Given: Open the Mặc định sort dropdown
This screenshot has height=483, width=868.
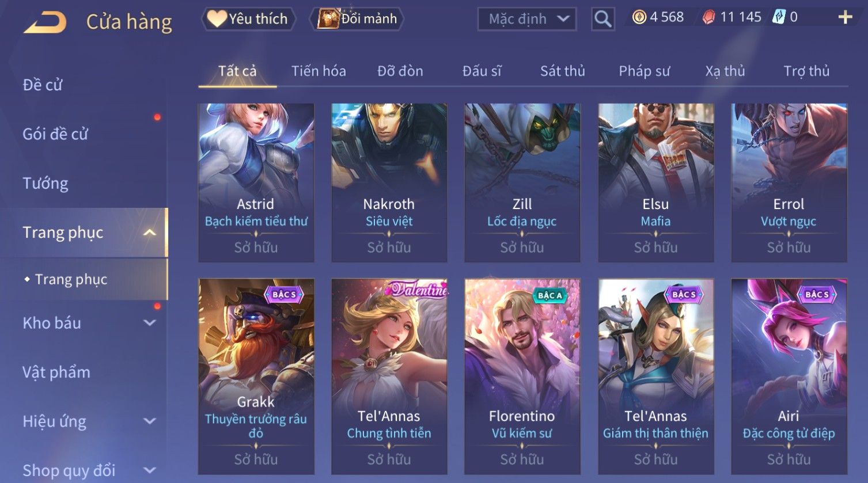Looking at the screenshot, I should [x=527, y=19].
